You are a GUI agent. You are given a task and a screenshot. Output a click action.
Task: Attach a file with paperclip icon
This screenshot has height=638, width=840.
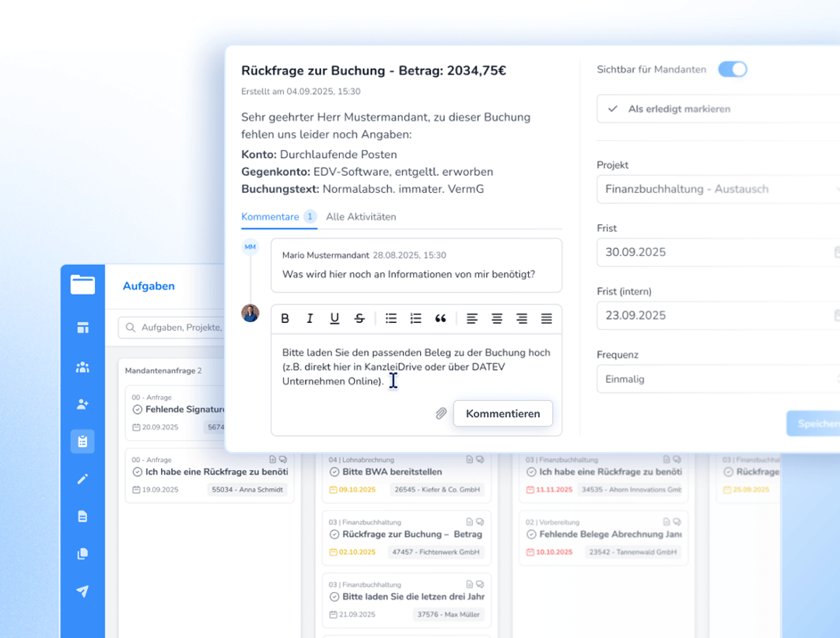[441, 414]
